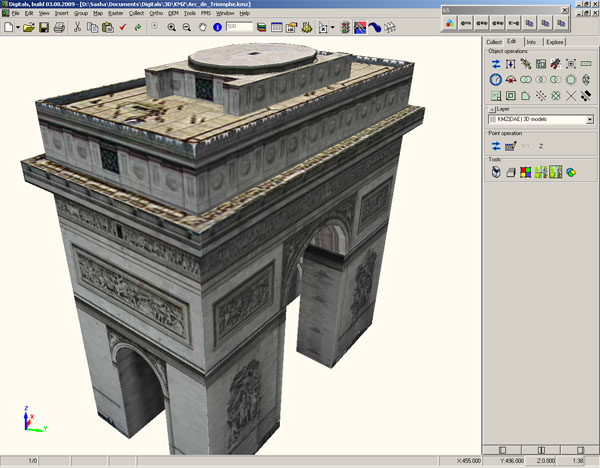Open the Raster menu
The image size is (600, 468).
pos(116,13)
